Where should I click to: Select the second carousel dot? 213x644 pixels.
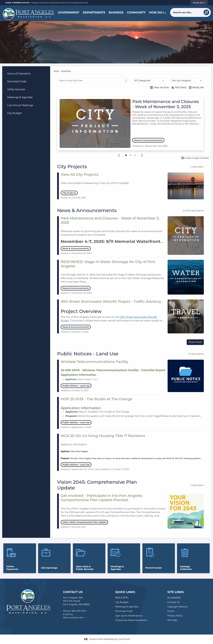click(130, 155)
